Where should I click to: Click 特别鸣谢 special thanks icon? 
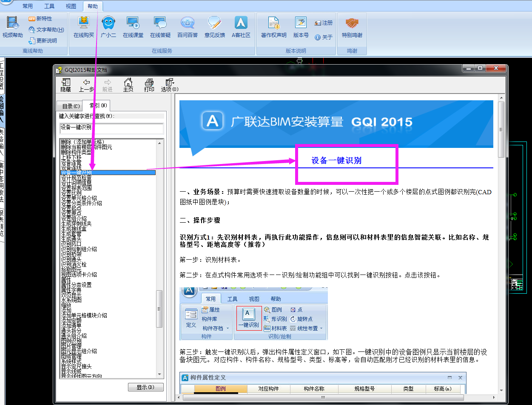point(352,27)
